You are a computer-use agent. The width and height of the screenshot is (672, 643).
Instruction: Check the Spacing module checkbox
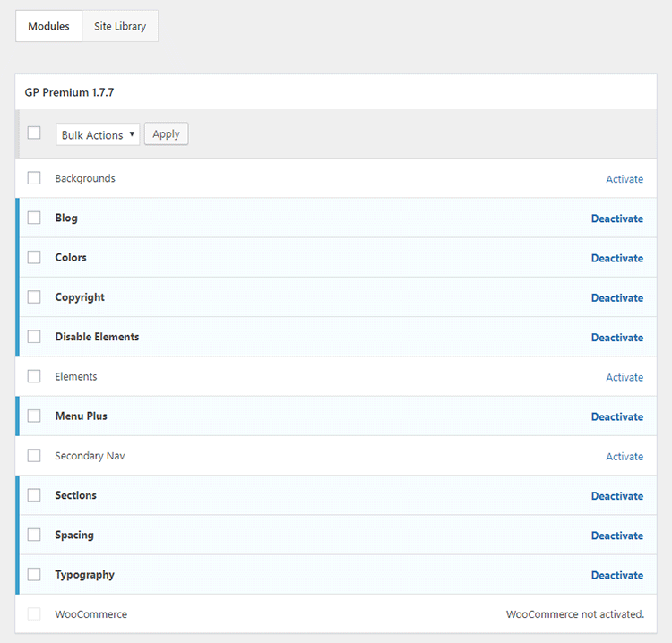click(34, 535)
